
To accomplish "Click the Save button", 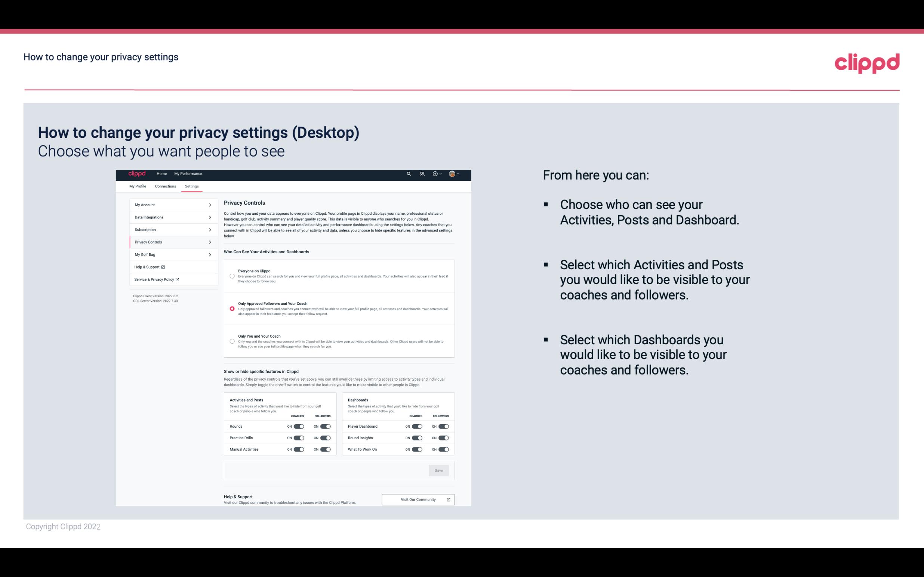I will tap(439, 471).
